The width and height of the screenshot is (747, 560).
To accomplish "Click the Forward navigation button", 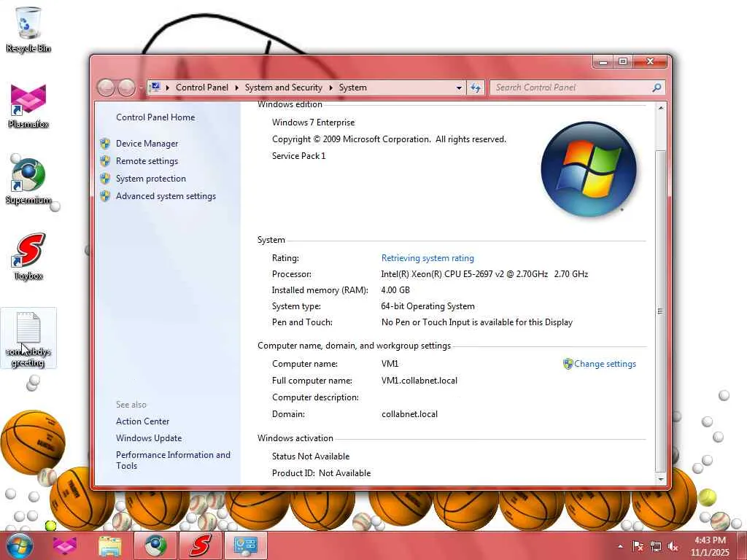I will click(x=126, y=87).
